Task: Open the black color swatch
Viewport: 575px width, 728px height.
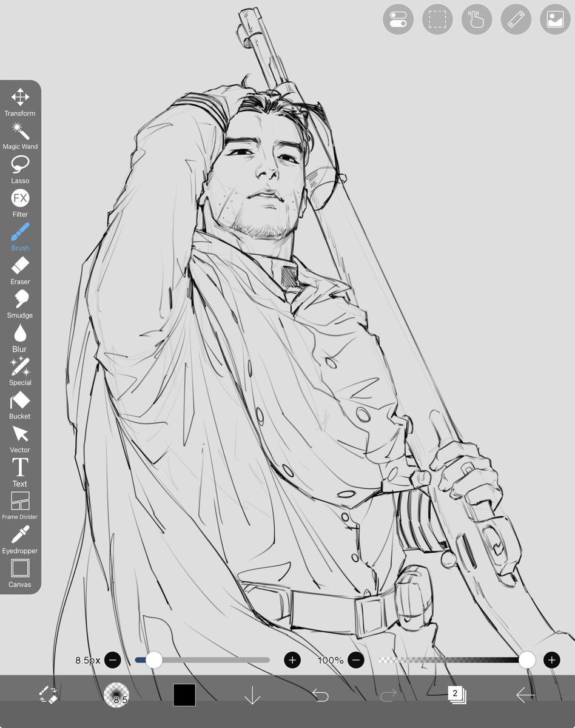Action: [184, 695]
